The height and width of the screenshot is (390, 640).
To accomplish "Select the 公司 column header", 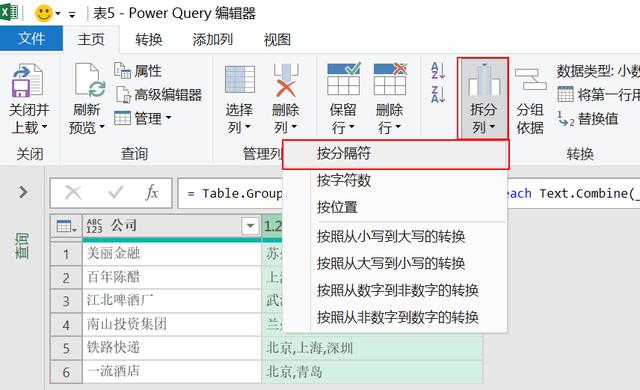I will point(171,226).
